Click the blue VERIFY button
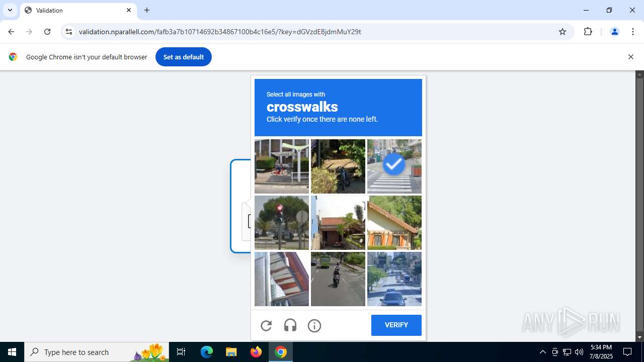 (396, 325)
